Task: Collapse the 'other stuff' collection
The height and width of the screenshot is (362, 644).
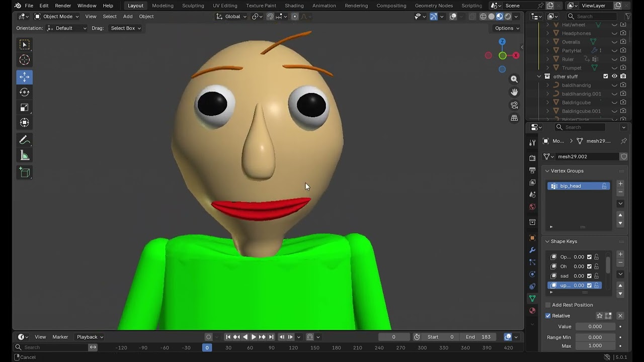Action: coord(539,76)
